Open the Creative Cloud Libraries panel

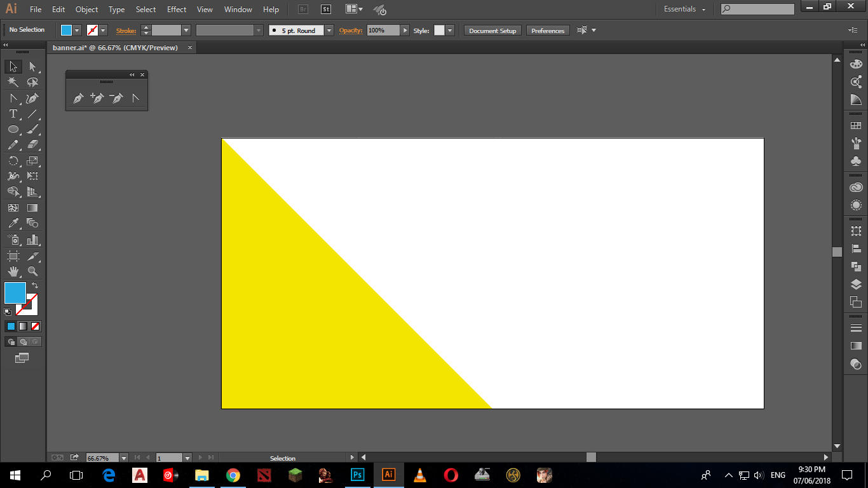pyautogui.click(x=856, y=187)
